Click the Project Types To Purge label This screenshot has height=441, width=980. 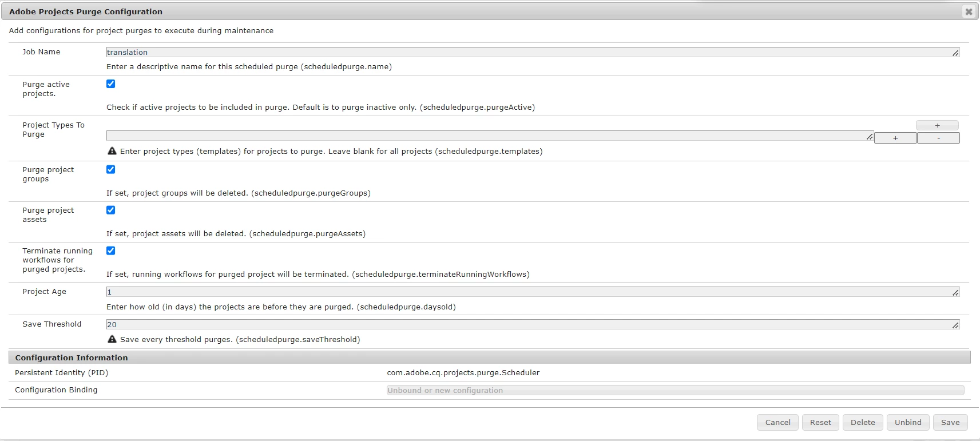[54, 129]
